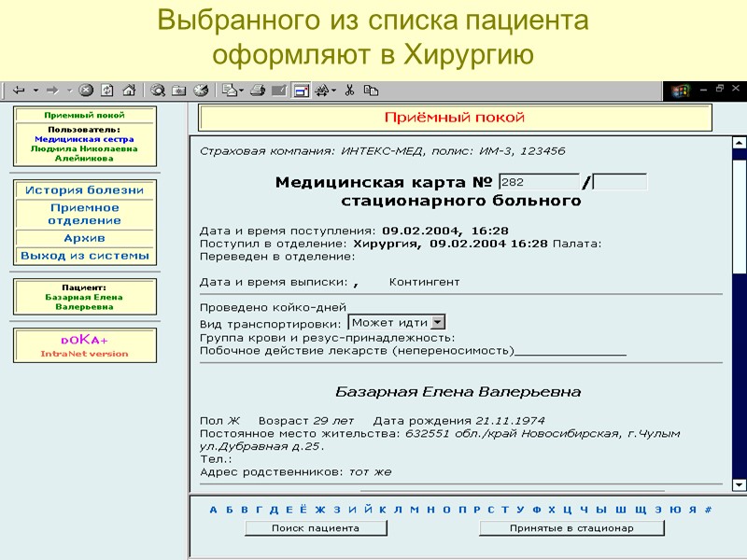
Task: Go forward with the Forward arrow
Action: click(52, 90)
